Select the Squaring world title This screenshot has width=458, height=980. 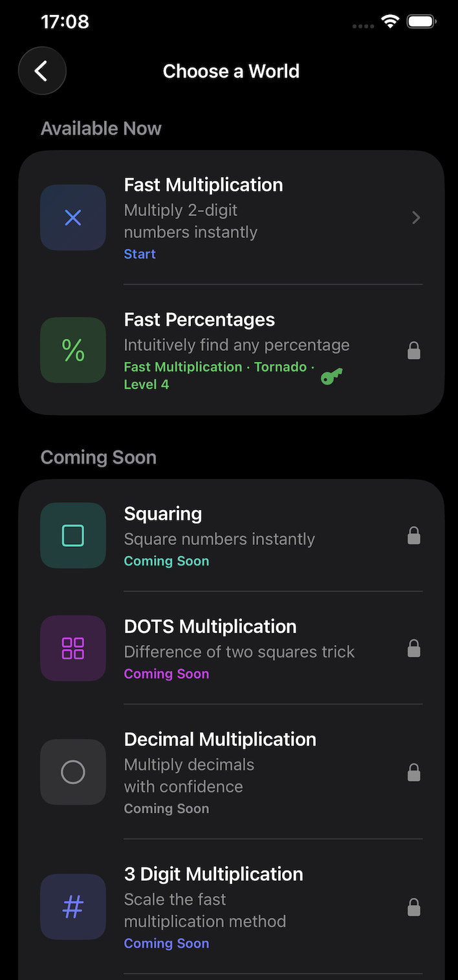point(163,514)
